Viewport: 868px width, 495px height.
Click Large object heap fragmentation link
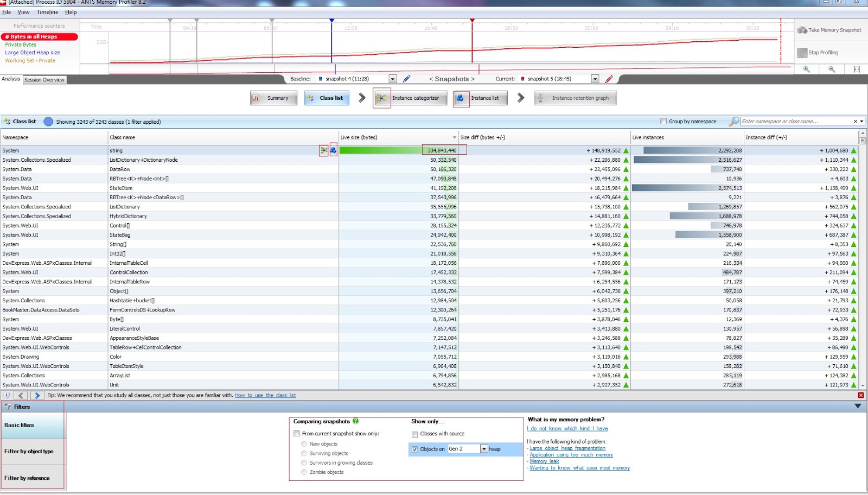click(567, 448)
